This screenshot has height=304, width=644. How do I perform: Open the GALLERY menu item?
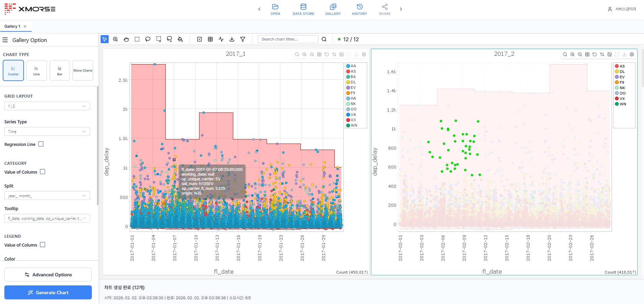[333, 9]
